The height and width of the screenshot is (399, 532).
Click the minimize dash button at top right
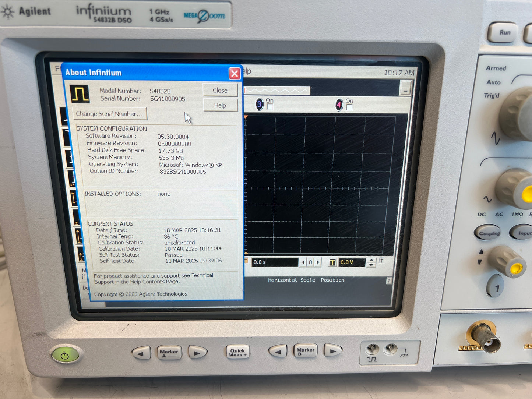point(405,89)
